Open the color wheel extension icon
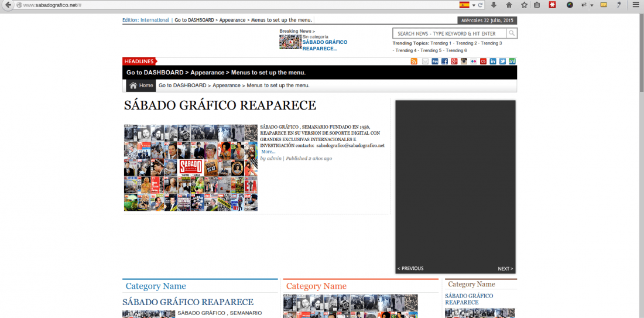 570,5
